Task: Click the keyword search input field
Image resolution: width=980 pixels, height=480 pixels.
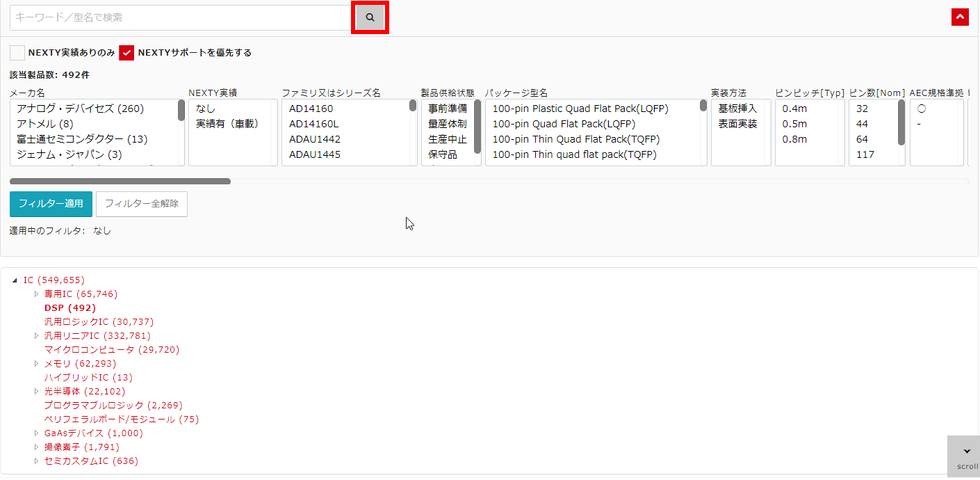Action: click(x=181, y=17)
